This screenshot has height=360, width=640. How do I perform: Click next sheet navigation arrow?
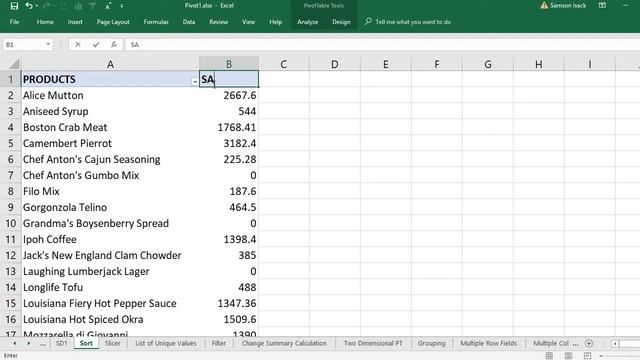[x=29, y=343]
